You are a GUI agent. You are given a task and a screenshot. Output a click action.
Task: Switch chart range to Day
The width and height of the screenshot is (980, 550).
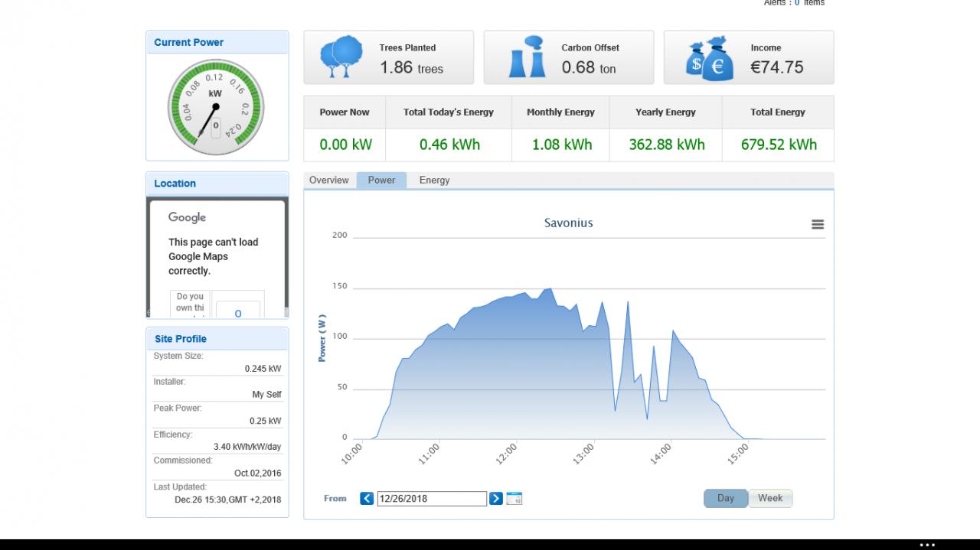(x=726, y=499)
